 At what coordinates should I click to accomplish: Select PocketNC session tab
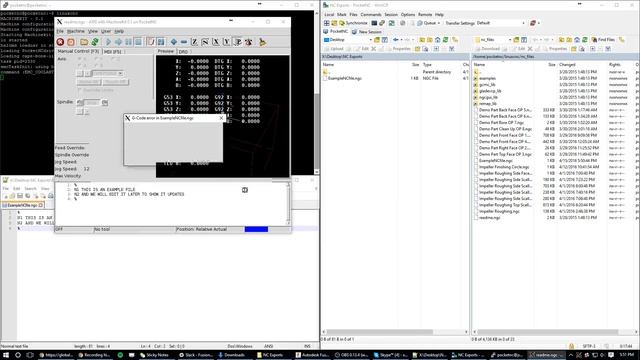click(x=336, y=31)
